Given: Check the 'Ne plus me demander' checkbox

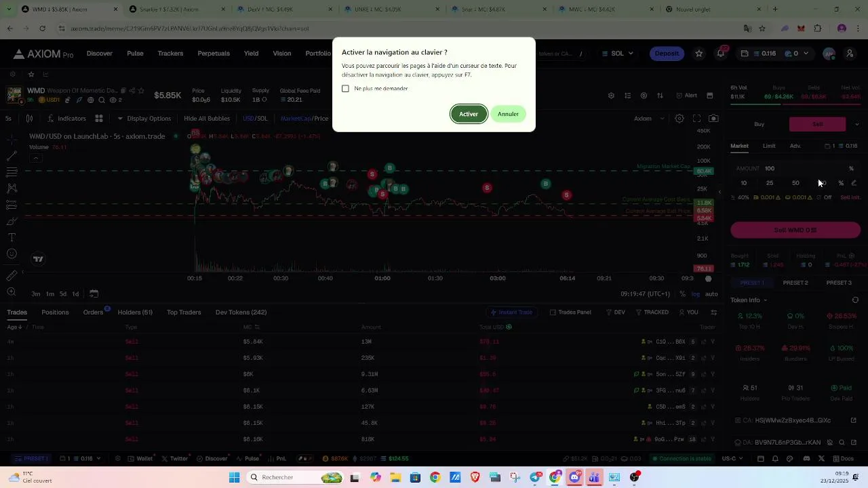Looking at the screenshot, I should click(345, 89).
